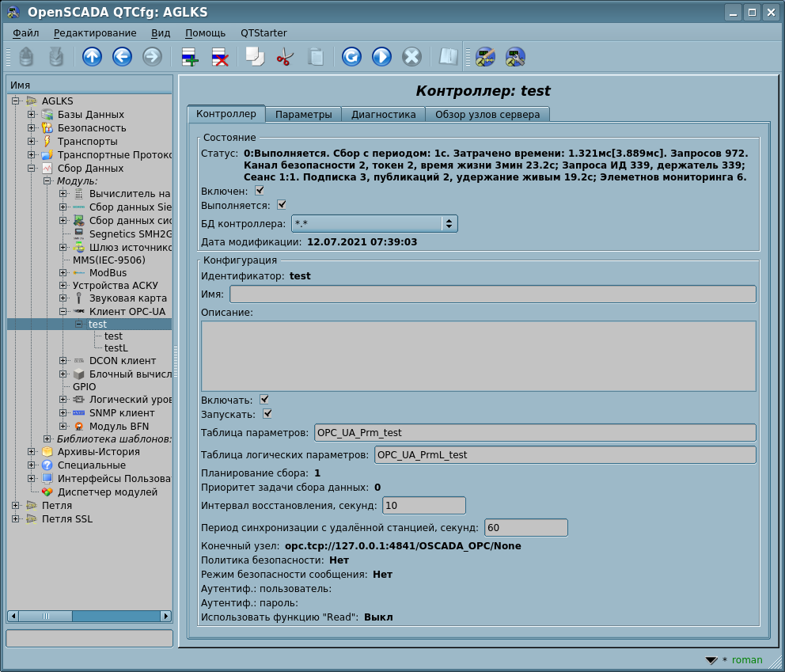The width and height of the screenshot is (785, 672).
Task: Select the testL parameter in tree
Action: coord(116,348)
